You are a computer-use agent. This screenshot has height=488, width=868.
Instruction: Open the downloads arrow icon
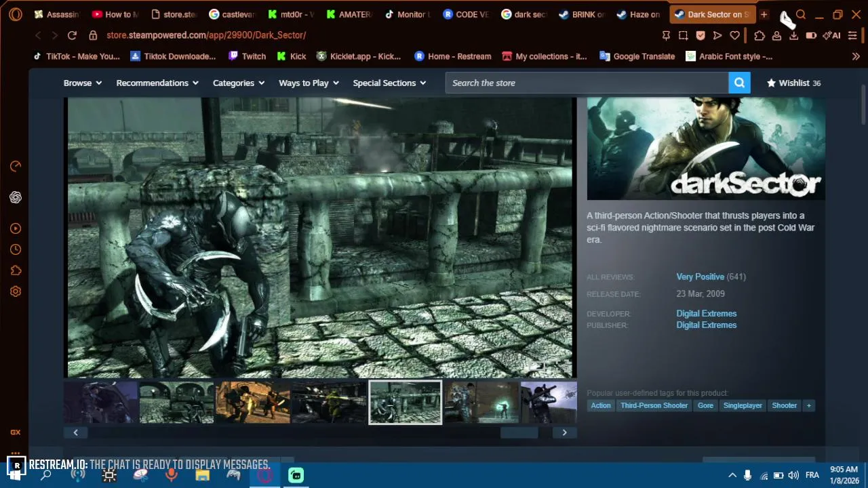(x=793, y=35)
